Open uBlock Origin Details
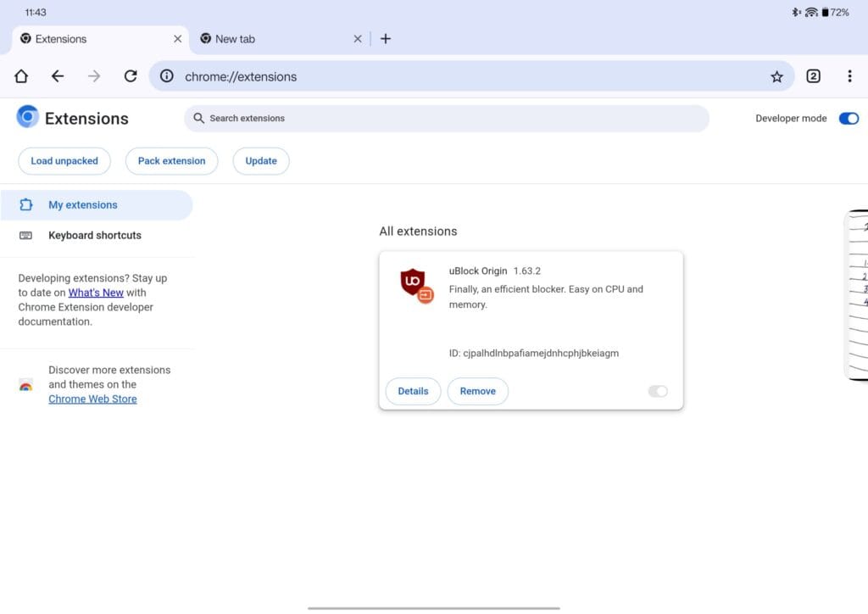Screen dimensions: 868x614 (x=413, y=392)
